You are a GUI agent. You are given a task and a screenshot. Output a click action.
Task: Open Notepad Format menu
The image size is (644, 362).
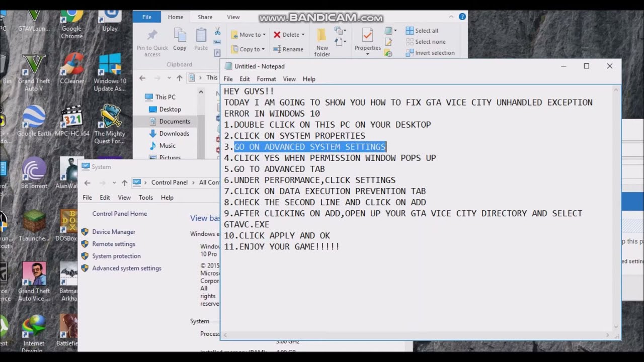pyautogui.click(x=266, y=79)
